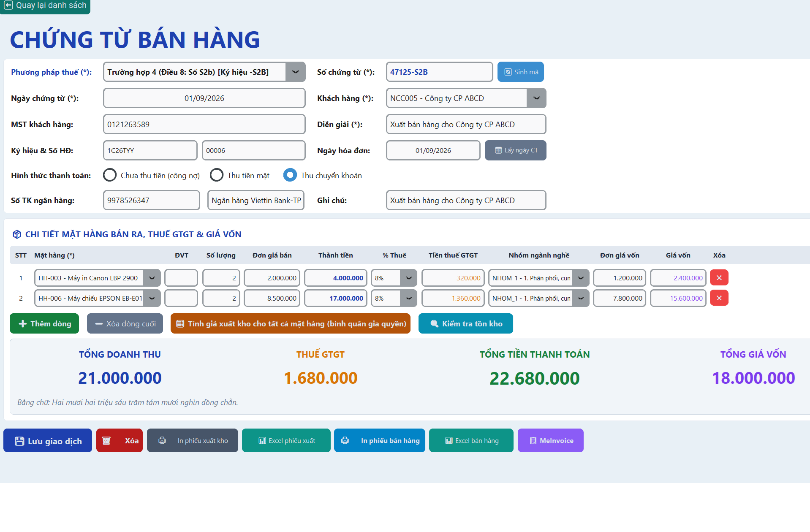Open 'Nhóm ngành nghề' dropdown in row 1
This screenshot has width=810, height=532.
point(581,278)
